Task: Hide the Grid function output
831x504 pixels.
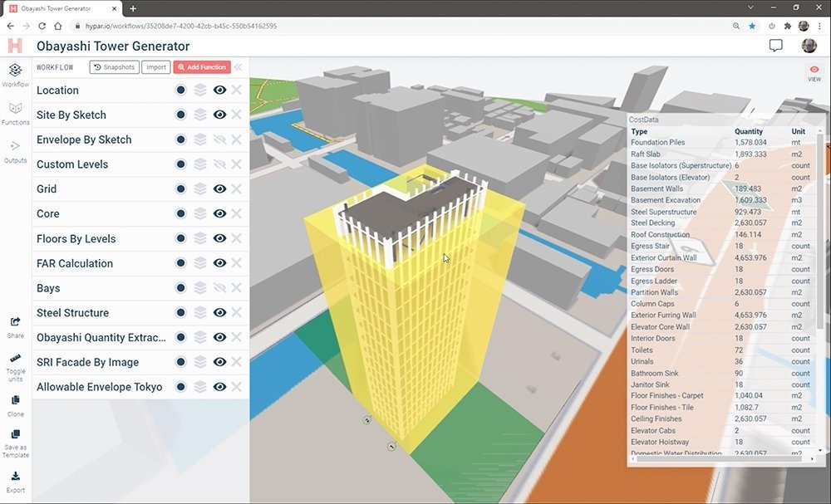Action: tap(219, 188)
